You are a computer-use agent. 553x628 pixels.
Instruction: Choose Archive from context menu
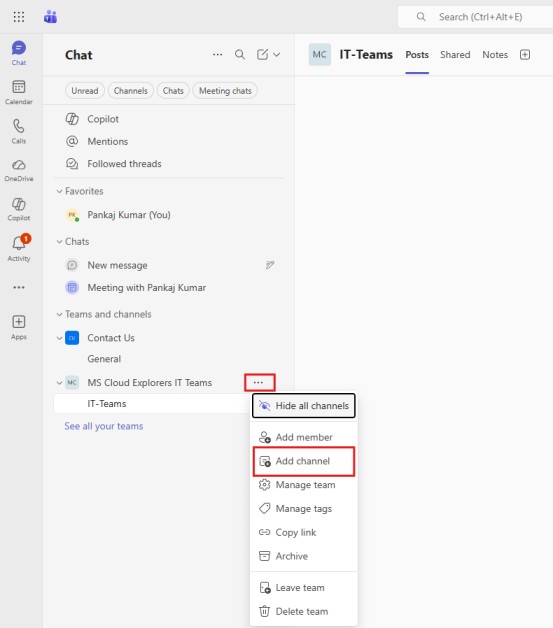[304, 556]
